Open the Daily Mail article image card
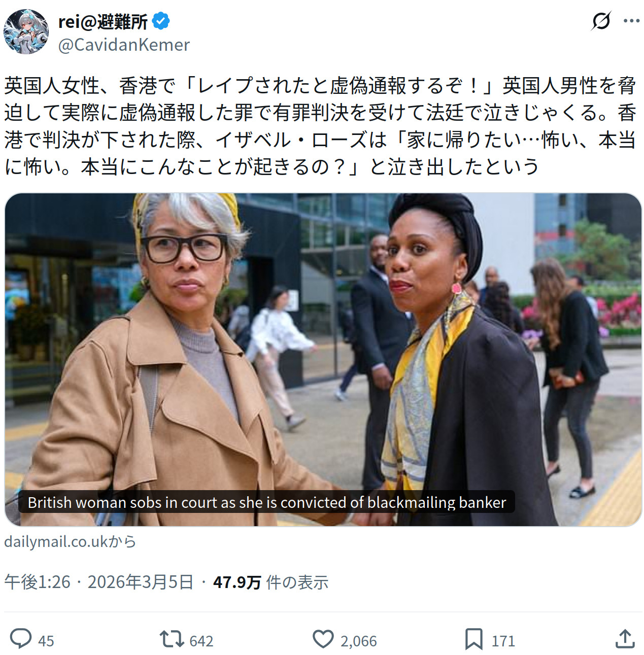644x655 pixels. (x=323, y=359)
